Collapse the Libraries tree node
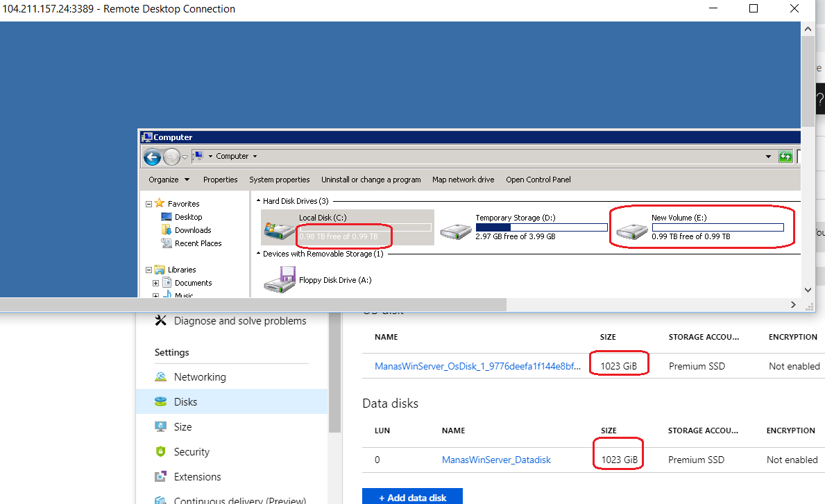Screen dimensions: 825x504 [x=149, y=270]
